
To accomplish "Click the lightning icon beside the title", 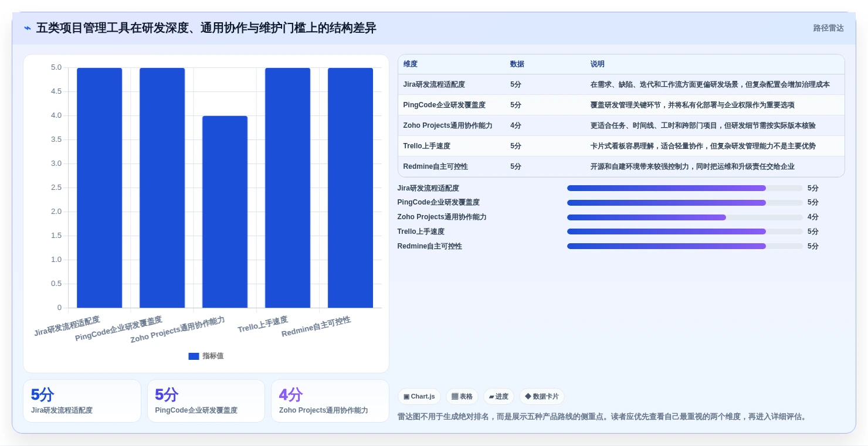I will pyautogui.click(x=28, y=28).
